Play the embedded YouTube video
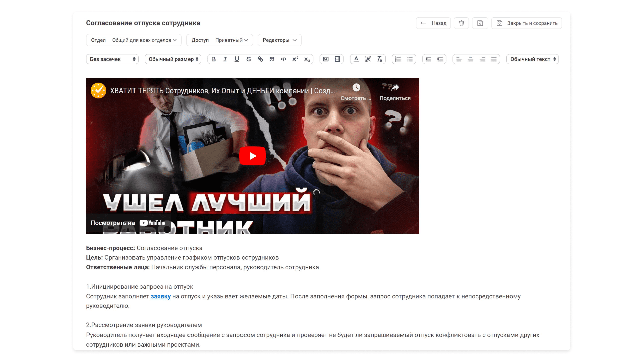The height and width of the screenshot is (362, 644). pos(252,156)
